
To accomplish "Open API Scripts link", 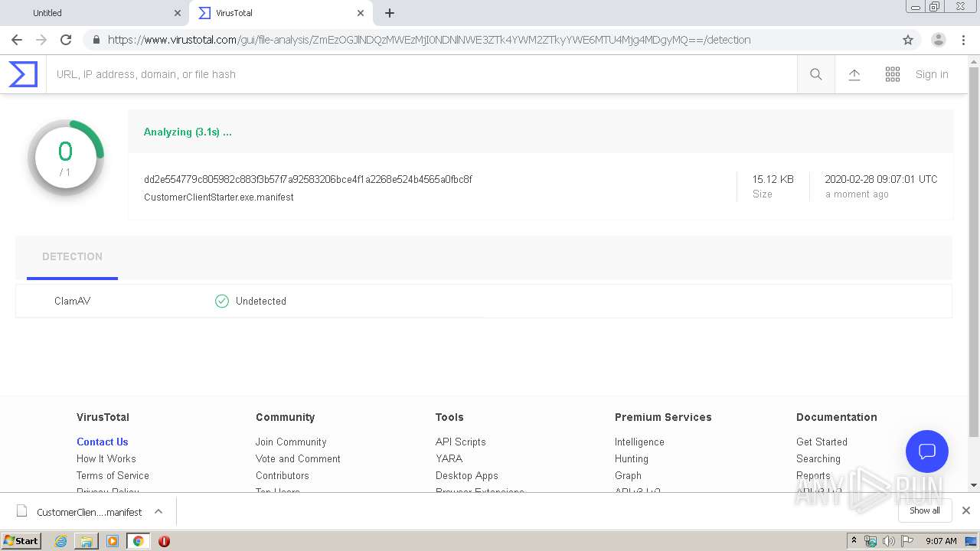I will 461,442.
